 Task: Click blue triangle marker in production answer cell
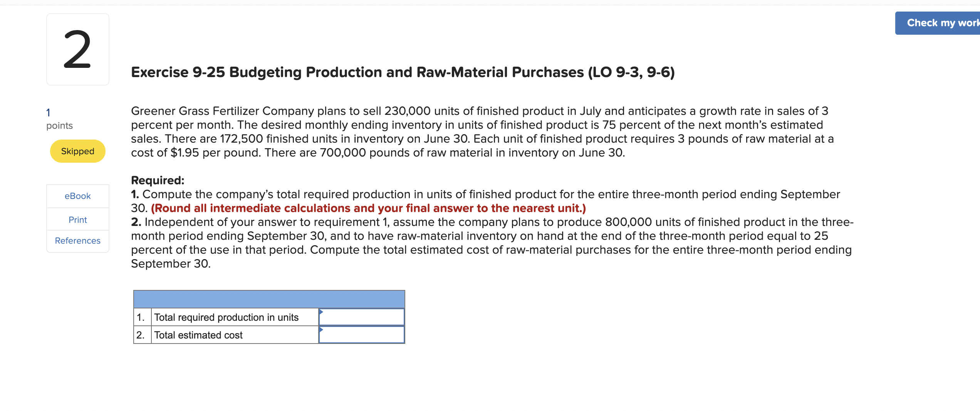(321, 312)
